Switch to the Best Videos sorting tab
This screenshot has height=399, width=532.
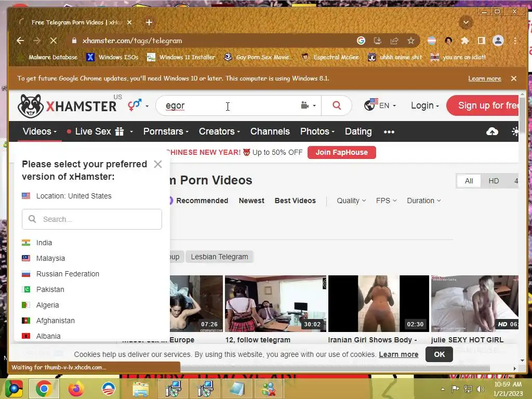pyautogui.click(x=295, y=201)
